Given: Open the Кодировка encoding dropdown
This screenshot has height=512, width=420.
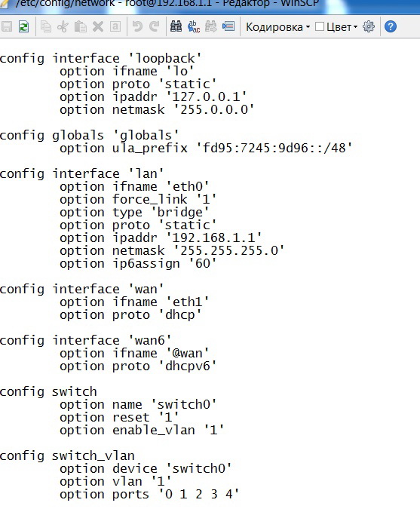Looking at the screenshot, I should (277, 27).
